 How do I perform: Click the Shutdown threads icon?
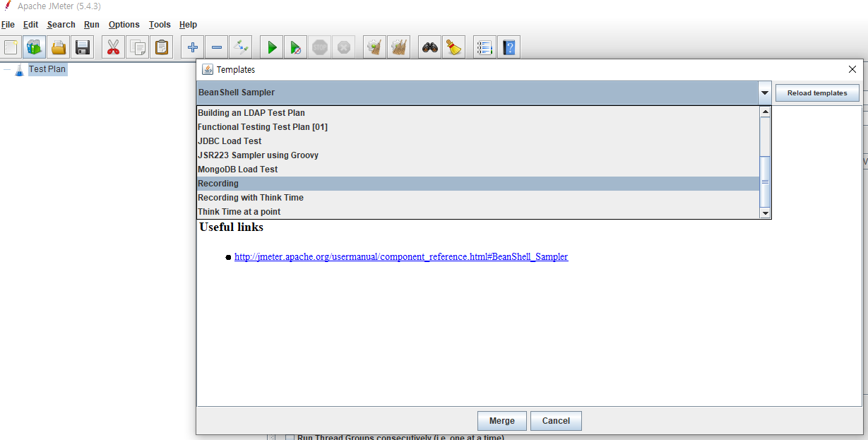click(344, 47)
